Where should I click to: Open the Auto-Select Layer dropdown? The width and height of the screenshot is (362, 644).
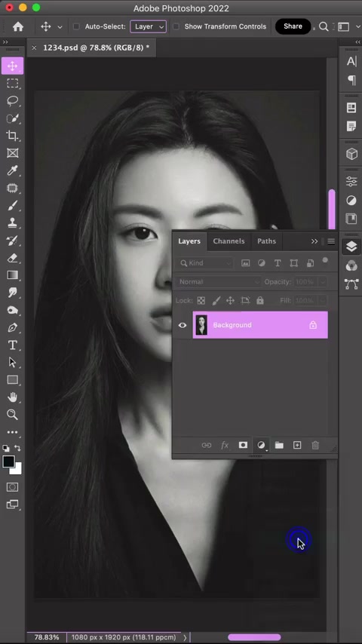(x=149, y=26)
